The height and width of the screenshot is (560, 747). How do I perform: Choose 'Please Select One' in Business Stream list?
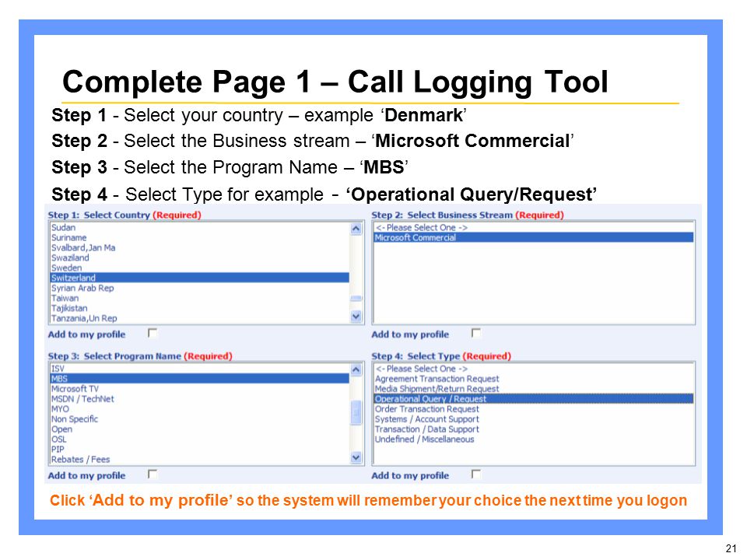pyautogui.click(x=534, y=228)
